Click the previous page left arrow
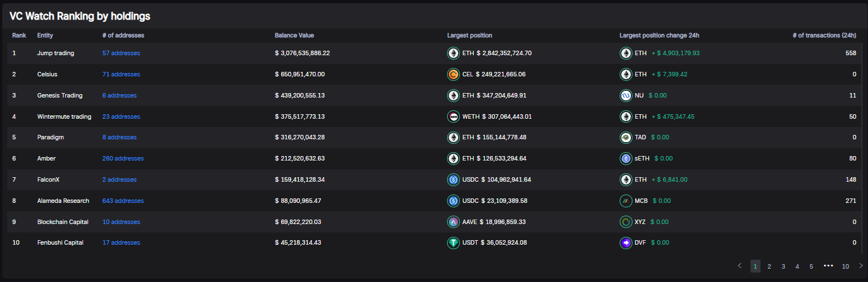The image size is (868, 282). click(x=739, y=266)
